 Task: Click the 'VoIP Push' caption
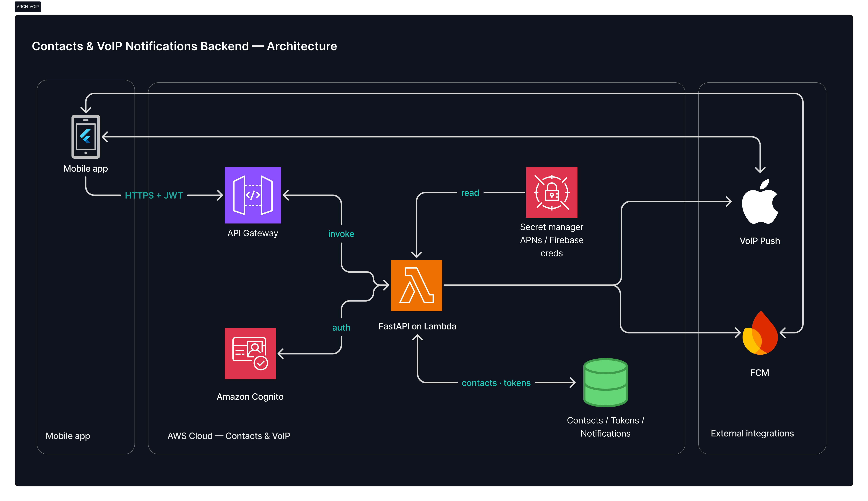point(759,241)
